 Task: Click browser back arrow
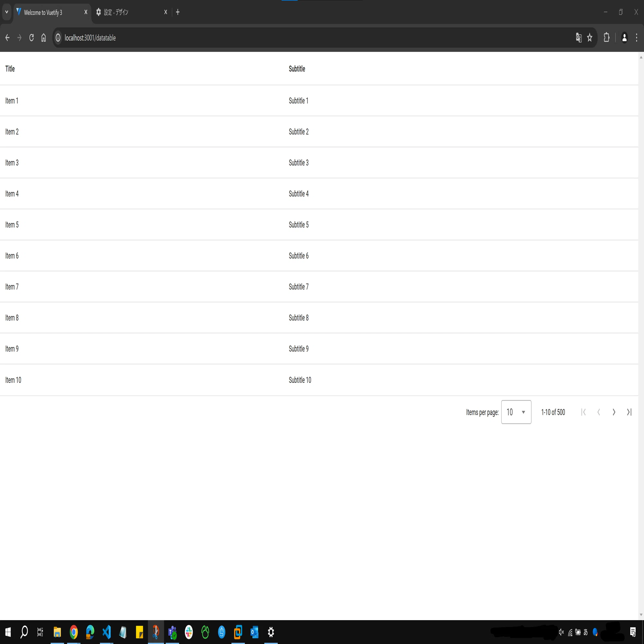click(x=7, y=38)
